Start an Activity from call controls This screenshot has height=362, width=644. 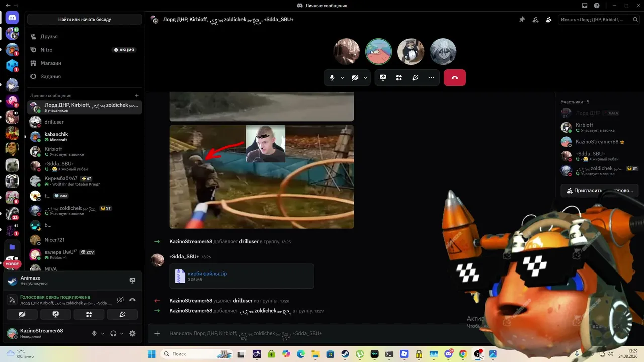coord(399,78)
